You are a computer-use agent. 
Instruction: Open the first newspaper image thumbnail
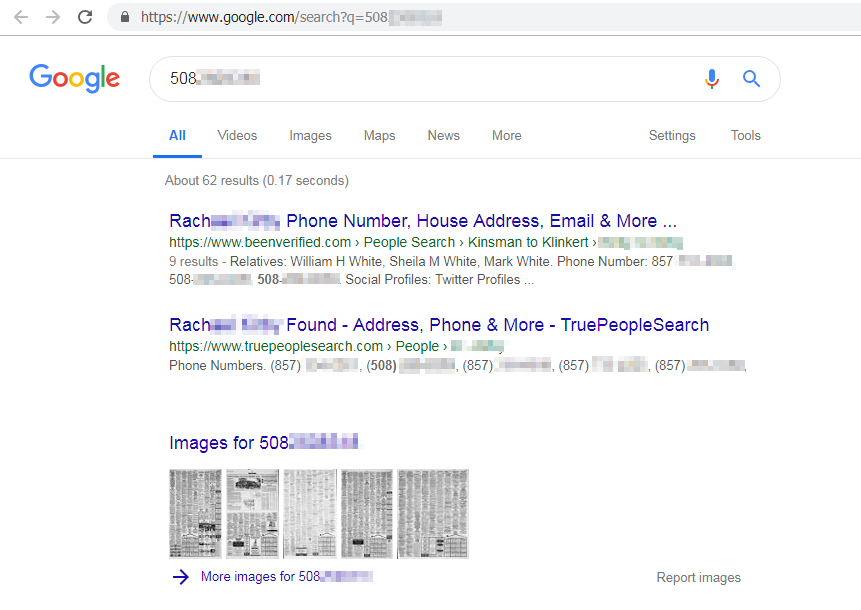195,514
